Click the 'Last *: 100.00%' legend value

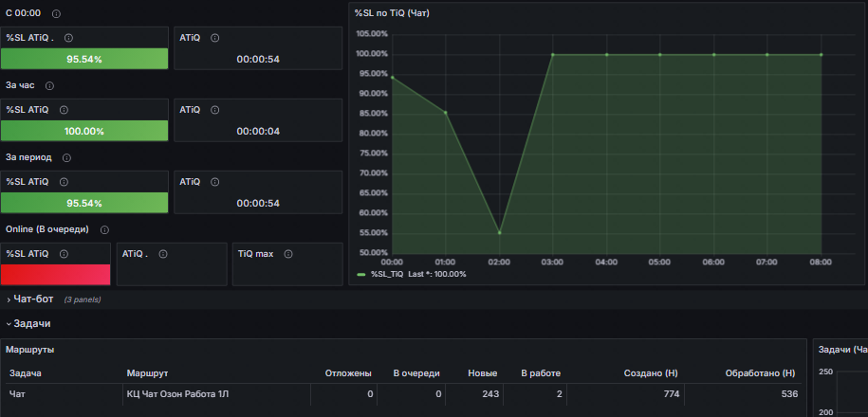(x=437, y=274)
